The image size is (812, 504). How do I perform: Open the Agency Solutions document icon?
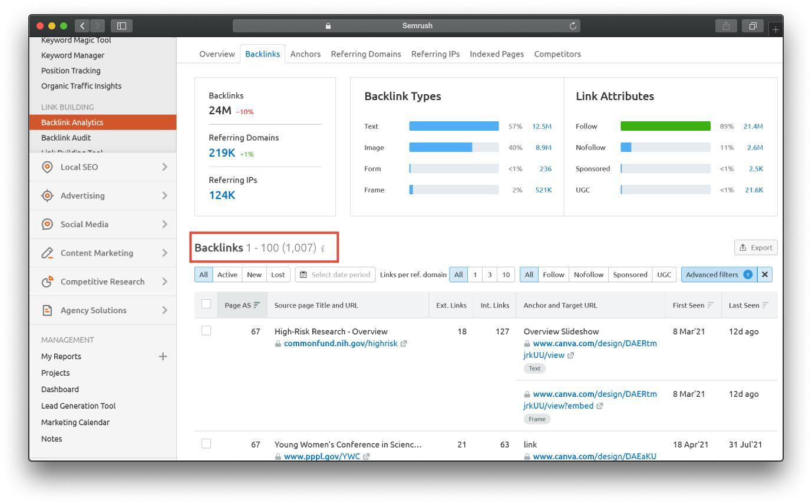coord(47,310)
